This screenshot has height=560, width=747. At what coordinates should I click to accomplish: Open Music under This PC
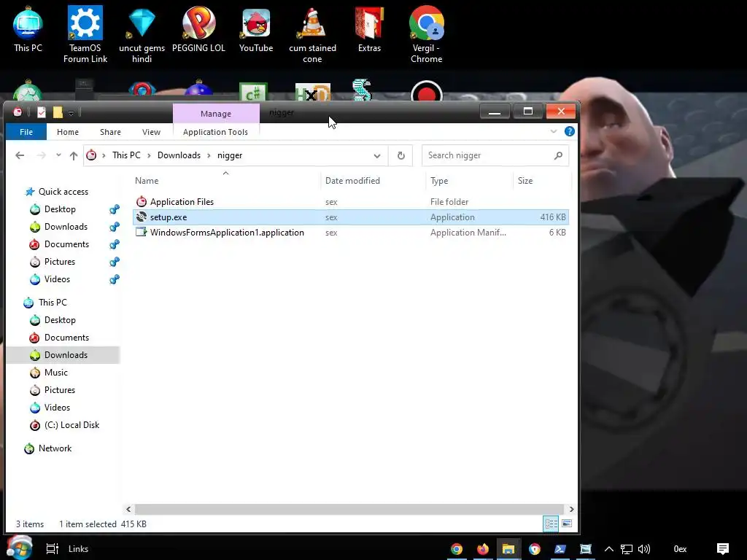click(55, 373)
